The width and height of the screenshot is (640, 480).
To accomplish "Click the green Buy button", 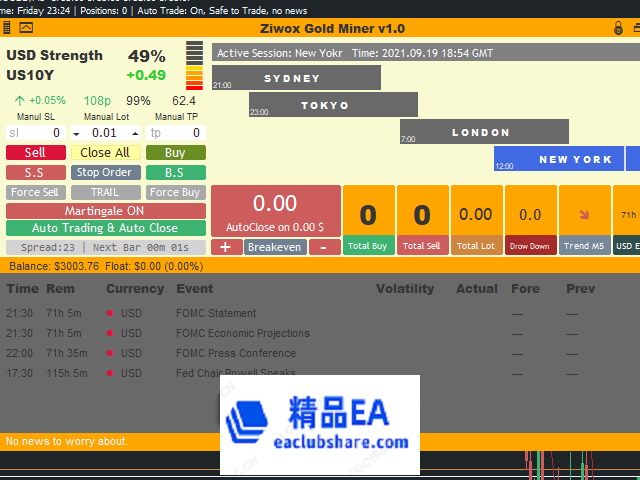I will tap(176, 153).
